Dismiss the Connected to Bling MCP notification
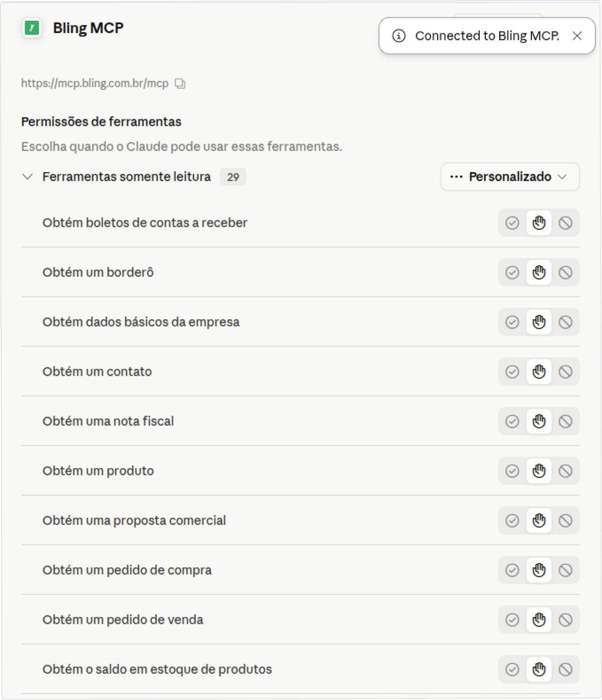The height and width of the screenshot is (700, 602). (577, 36)
